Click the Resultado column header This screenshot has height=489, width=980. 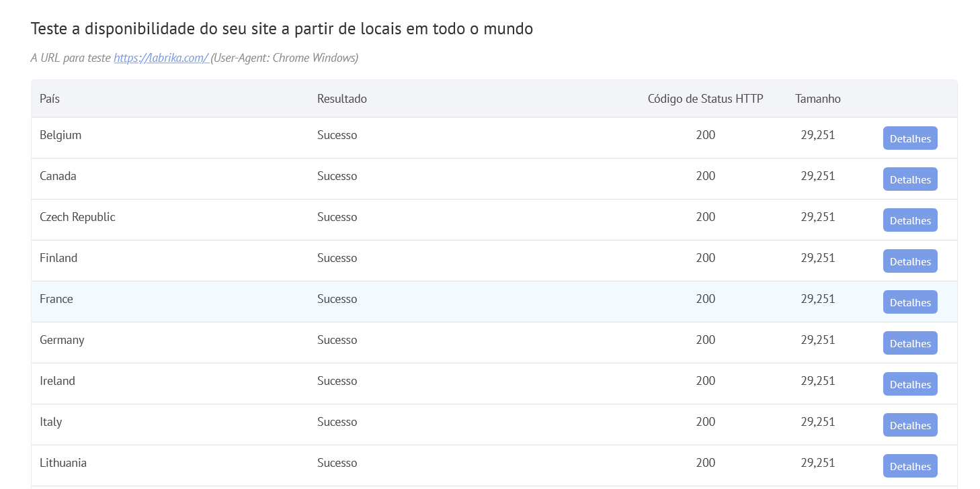(x=341, y=98)
